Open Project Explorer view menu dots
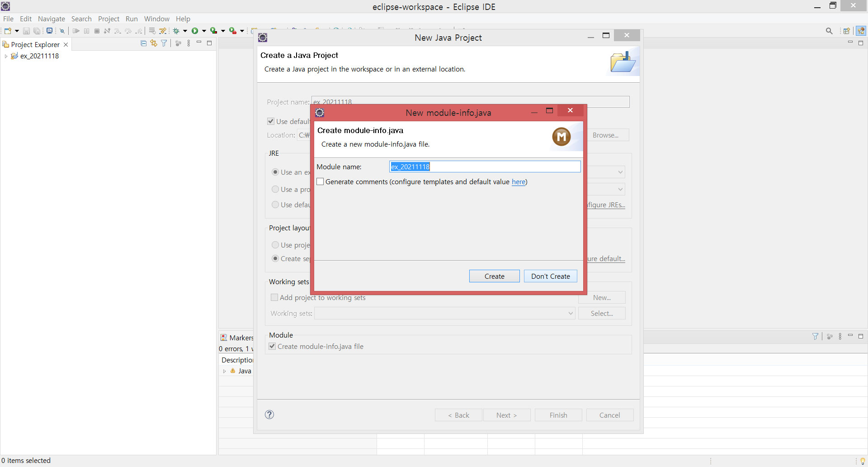 (x=189, y=43)
